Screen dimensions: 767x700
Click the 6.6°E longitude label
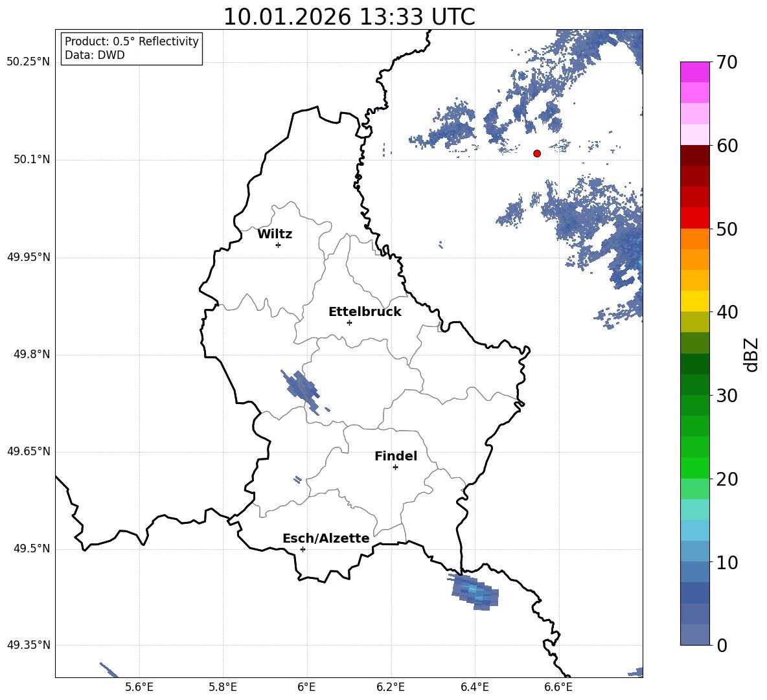[x=558, y=688]
